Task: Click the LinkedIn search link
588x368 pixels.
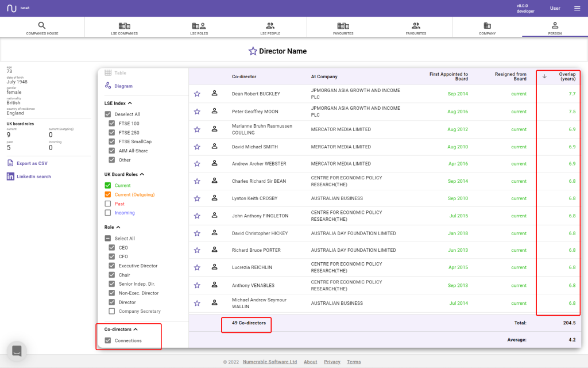Action: 34,177
